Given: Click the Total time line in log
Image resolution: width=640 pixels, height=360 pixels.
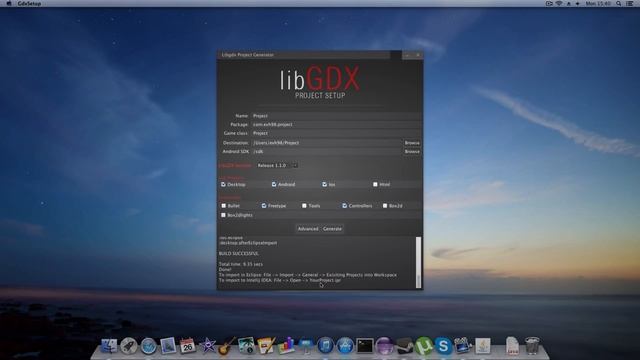Looking at the screenshot, I should pos(241,264).
